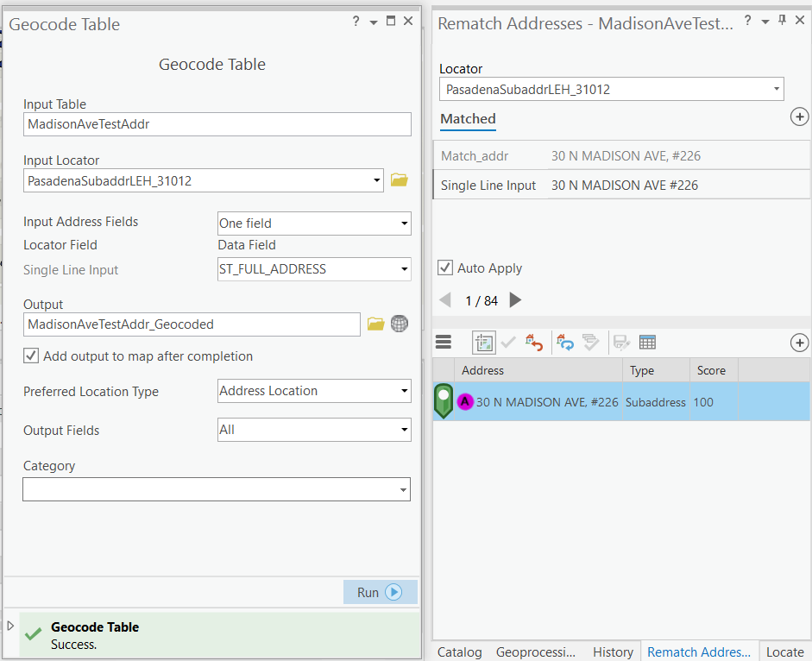Click the Rematch address refresh icon
812x661 pixels.
pyautogui.click(x=566, y=343)
